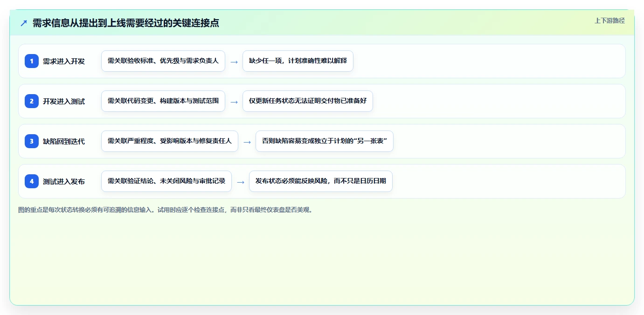Click the box 仅更新任务状态无法证明交付物已准备好

pos(308,101)
